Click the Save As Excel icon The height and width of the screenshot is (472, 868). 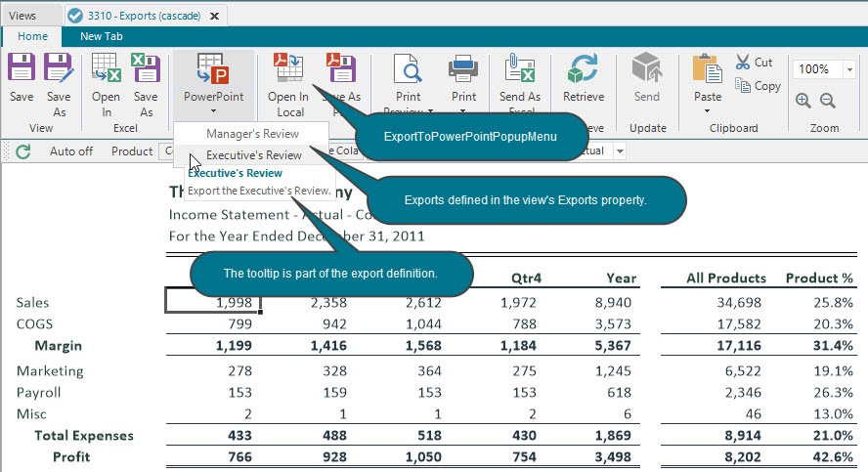[146, 67]
